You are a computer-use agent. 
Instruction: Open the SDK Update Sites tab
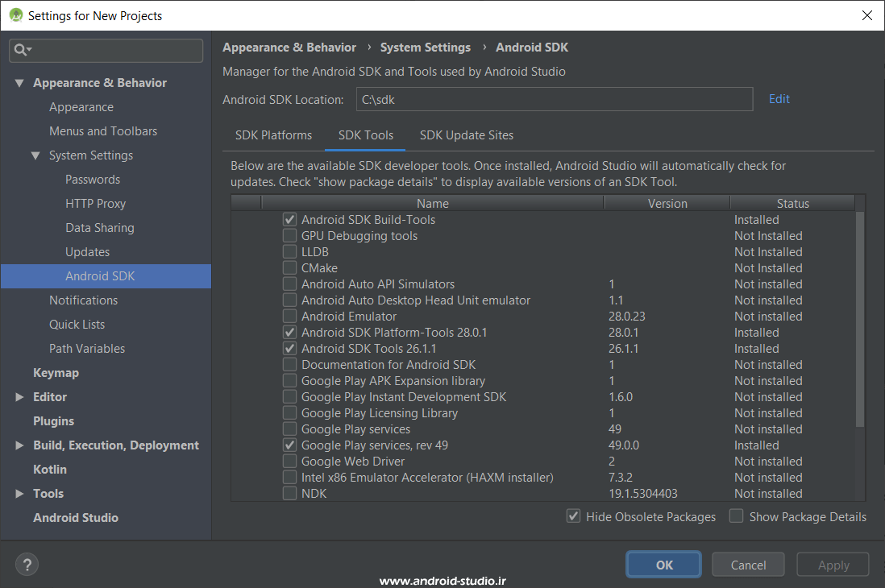point(467,135)
